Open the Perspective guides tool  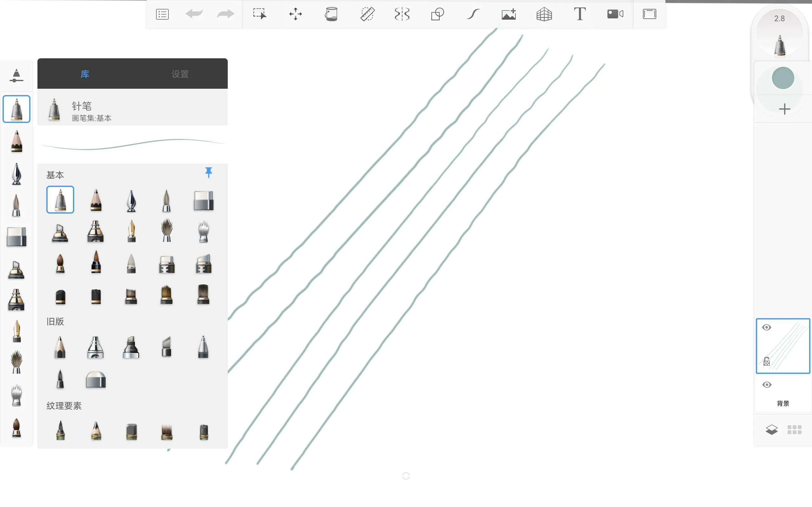pyautogui.click(x=544, y=14)
